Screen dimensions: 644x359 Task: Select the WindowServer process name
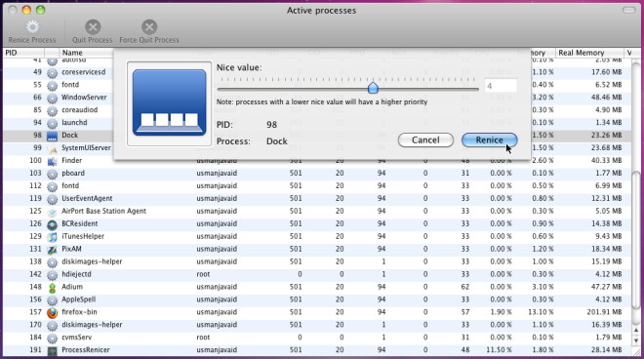coord(84,98)
